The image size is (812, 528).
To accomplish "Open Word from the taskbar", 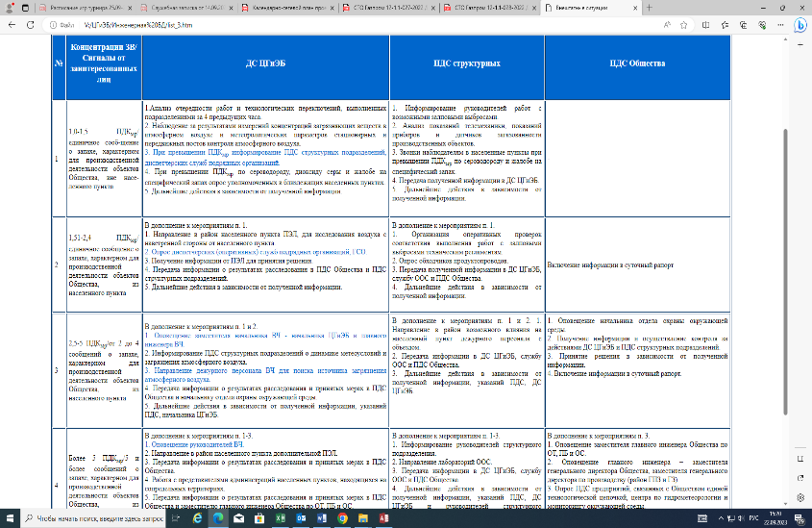I will (x=322, y=518).
